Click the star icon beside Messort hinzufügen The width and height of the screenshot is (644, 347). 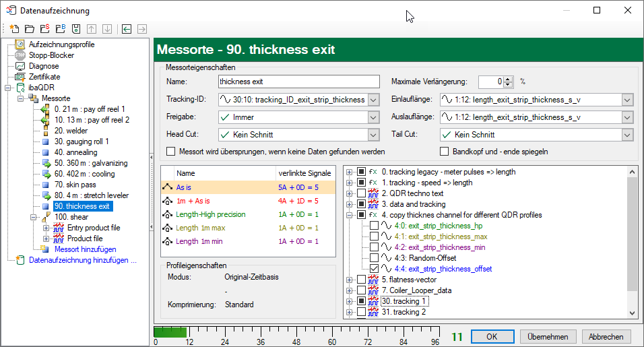44,249
